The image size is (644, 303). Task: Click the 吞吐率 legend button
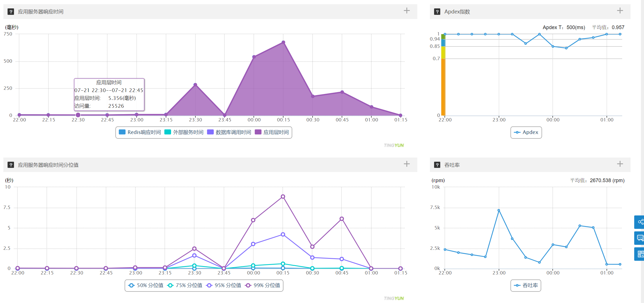click(526, 285)
